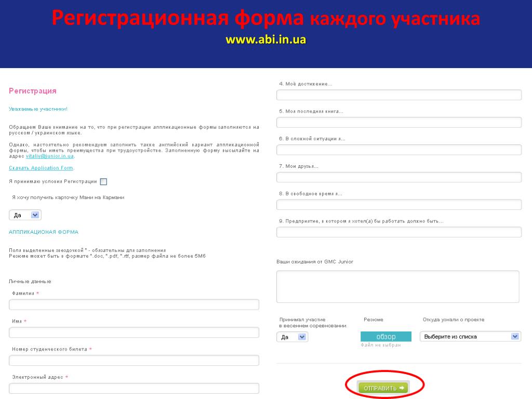This screenshot has width=532, height=399.
Task: Focus the student ticket number field
Action: click(134, 361)
